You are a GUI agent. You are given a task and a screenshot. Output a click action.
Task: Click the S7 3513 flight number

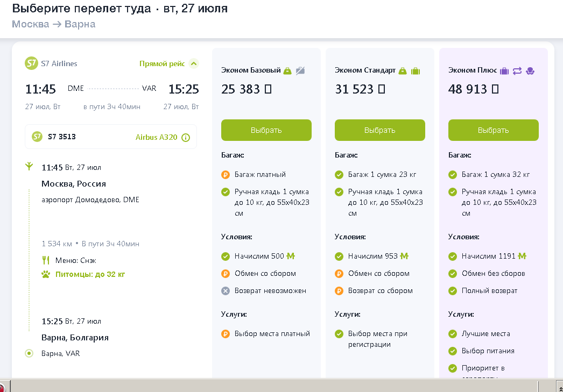coord(62,137)
